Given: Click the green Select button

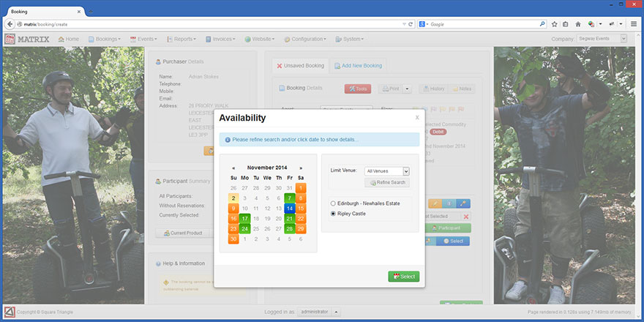Looking at the screenshot, I should (x=404, y=277).
